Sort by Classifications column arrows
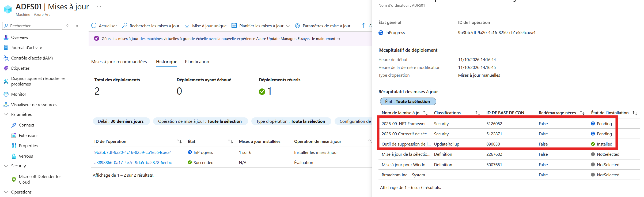This screenshot has height=197, width=644. coord(478,113)
